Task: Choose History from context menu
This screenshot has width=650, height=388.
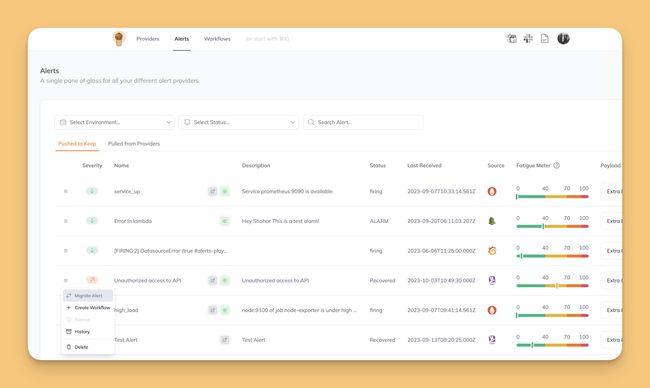Action: tap(88, 332)
